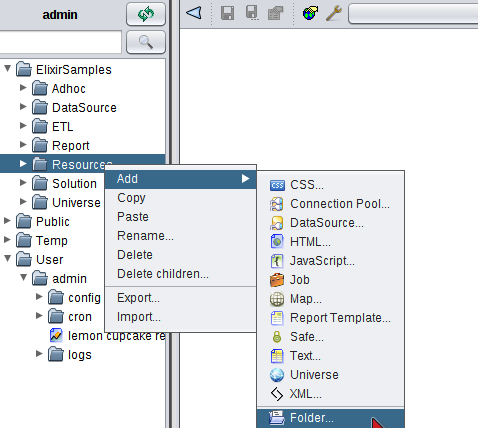Screen dimensions: 478x428
Task: Click the wrench tools icon
Action: pyautogui.click(x=334, y=13)
